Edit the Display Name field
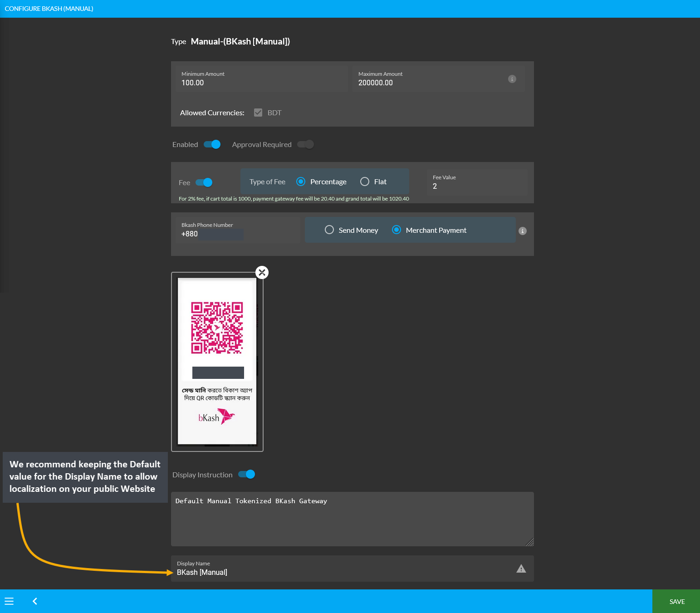Screen dimensions: 700x613 [352, 569]
